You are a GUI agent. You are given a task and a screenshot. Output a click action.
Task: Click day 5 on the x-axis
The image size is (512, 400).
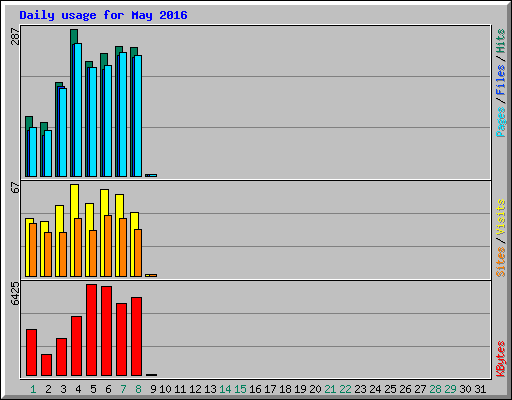(93, 389)
